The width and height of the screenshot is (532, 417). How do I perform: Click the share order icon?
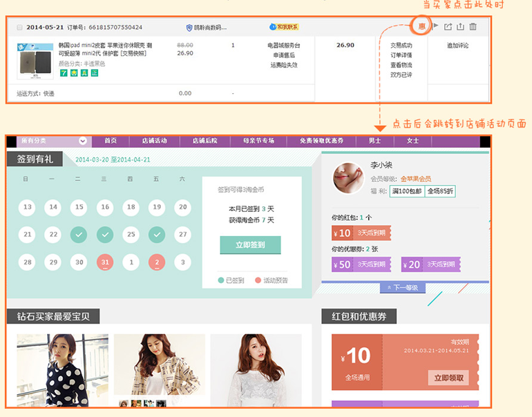pos(448,27)
